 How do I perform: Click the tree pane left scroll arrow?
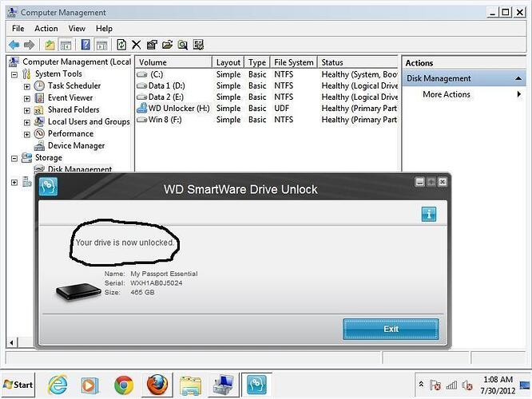pyautogui.click(x=12, y=342)
